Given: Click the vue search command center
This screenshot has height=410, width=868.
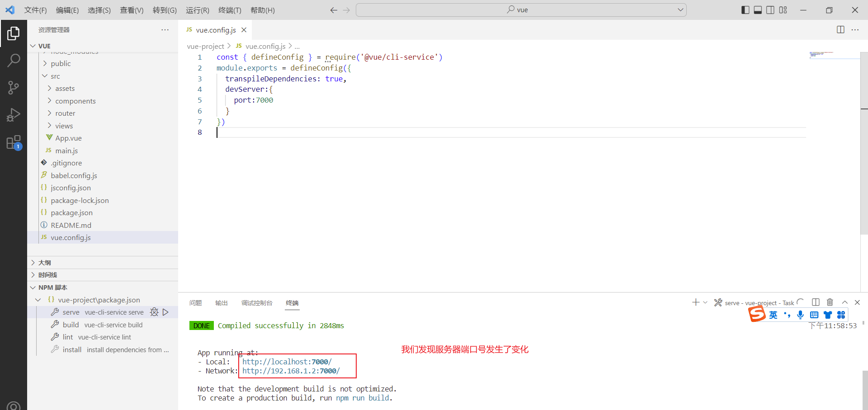Looking at the screenshot, I should pyautogui.click(x=521, y=10).
